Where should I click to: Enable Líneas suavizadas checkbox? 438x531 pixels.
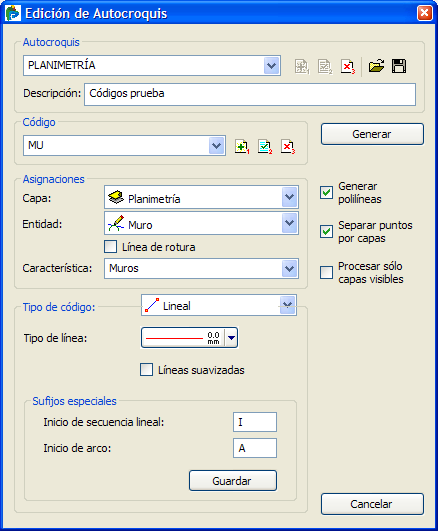pos(146,370)
